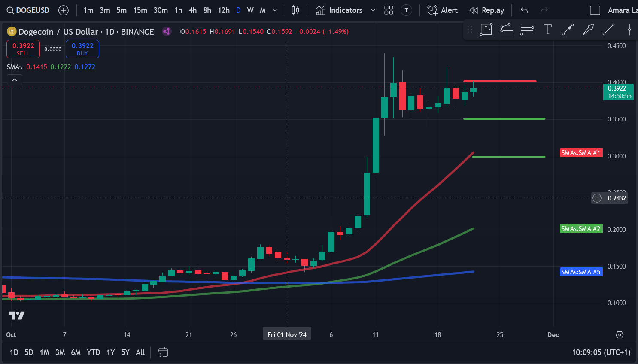Viewport: 638px width, 364px height.
Task: Select the hollow Arrow drawing tool
Action: tap(588, 30)
